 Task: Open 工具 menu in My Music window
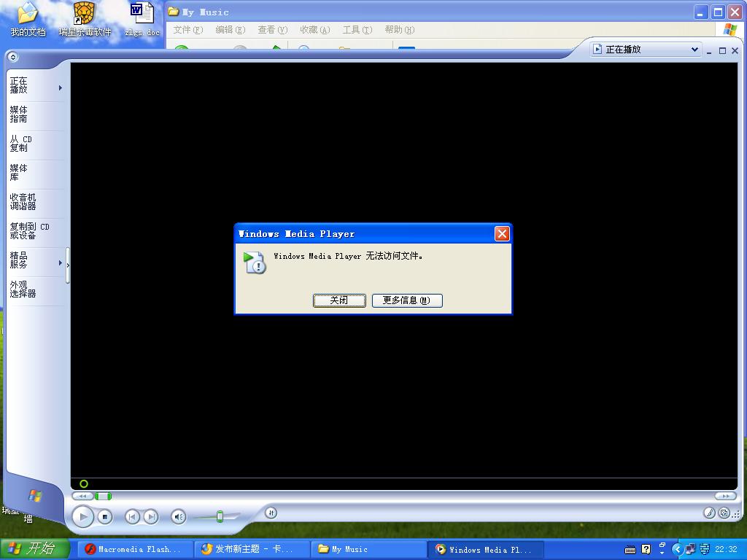357,30
